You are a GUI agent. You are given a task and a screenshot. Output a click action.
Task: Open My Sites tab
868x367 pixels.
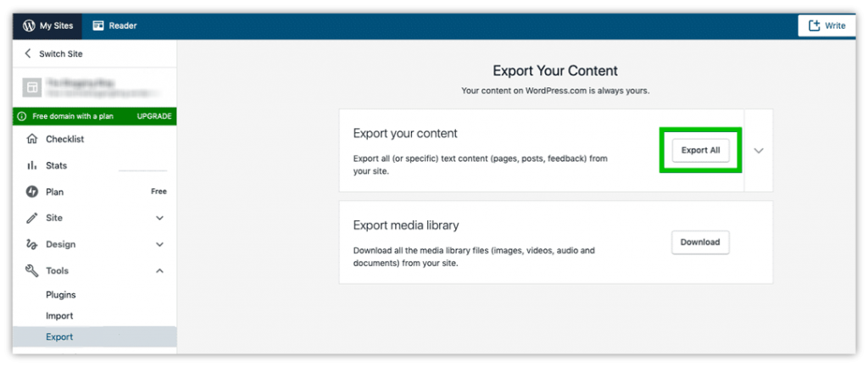[x=47, y=26]
